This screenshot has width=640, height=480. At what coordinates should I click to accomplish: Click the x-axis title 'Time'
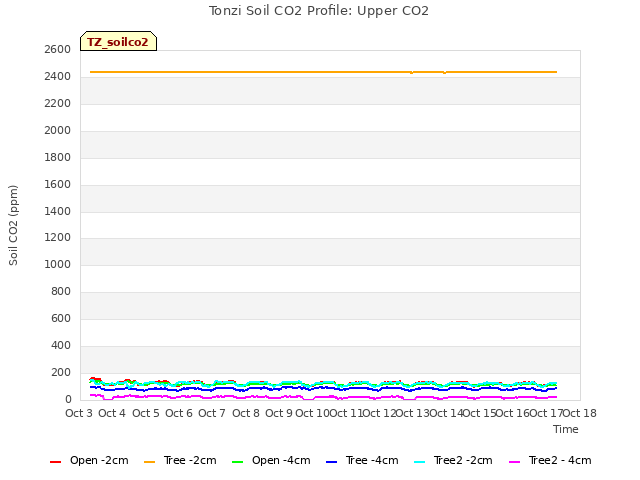pos(566,429)
